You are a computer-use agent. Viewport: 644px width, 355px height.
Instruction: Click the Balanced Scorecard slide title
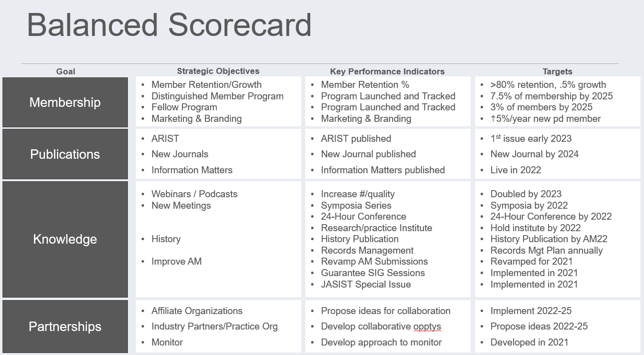(169, 25)
